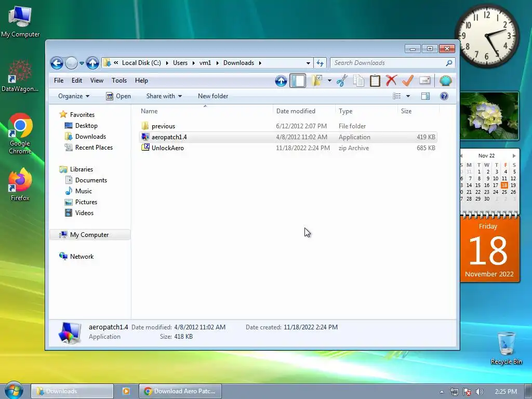Open the Share with dropdown
The height and width of the screenshot is (399, 532).
pyautogui.click(x=164, y=96)
